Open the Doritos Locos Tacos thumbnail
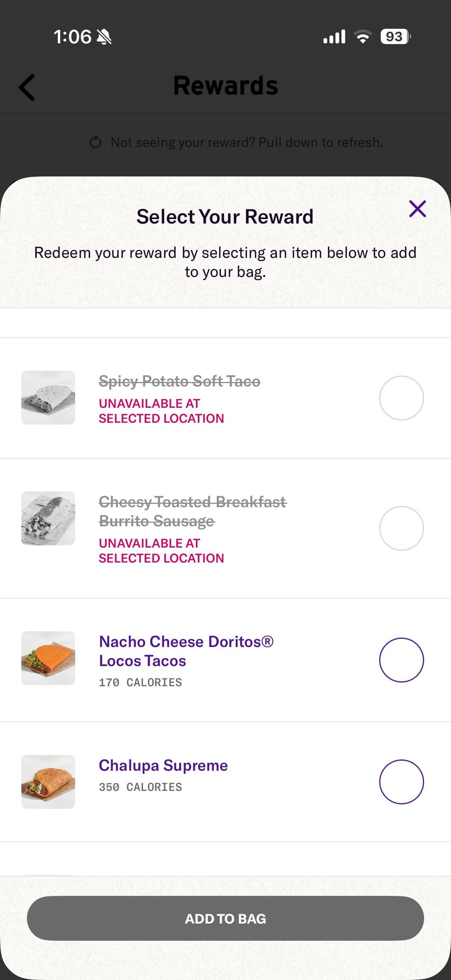The height and width of the screenshot is (980, 451). [x=48, y=658]
